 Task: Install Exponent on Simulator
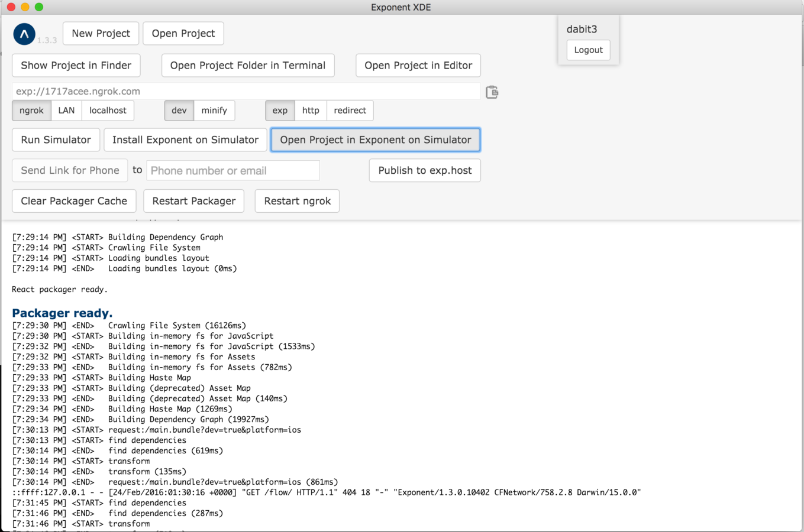pos(185,140)
